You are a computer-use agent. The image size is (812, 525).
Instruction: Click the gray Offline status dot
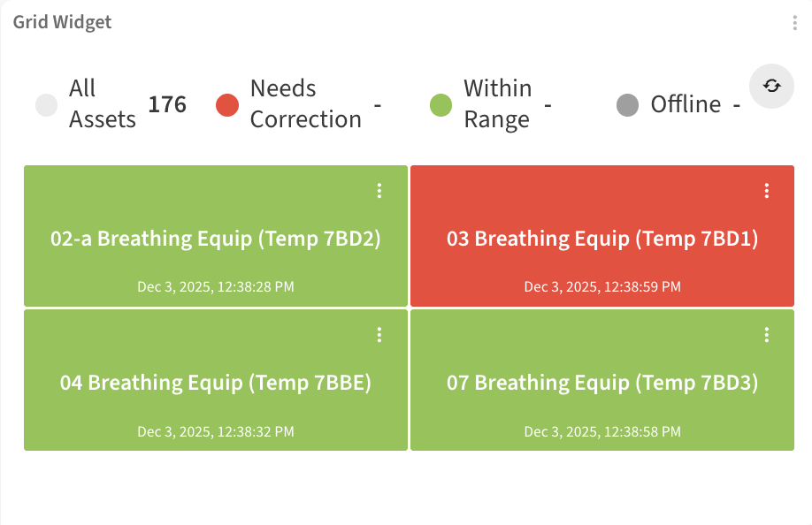coord(628,103)
